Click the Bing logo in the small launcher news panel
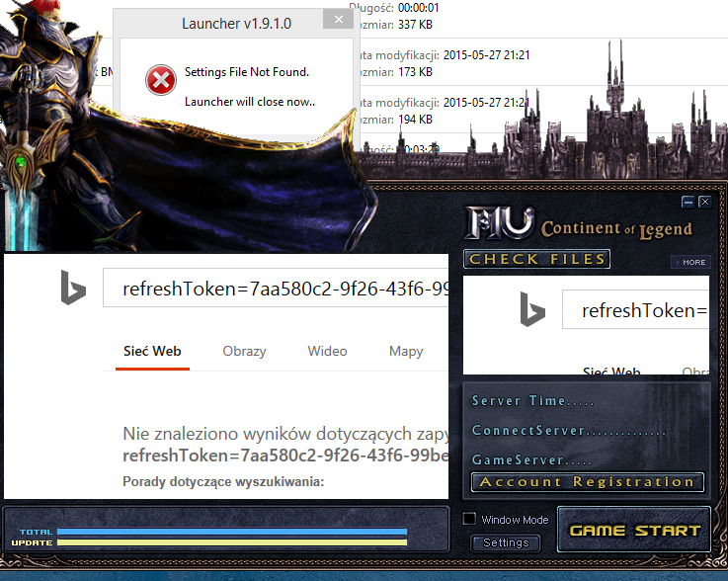 point(532,309)
